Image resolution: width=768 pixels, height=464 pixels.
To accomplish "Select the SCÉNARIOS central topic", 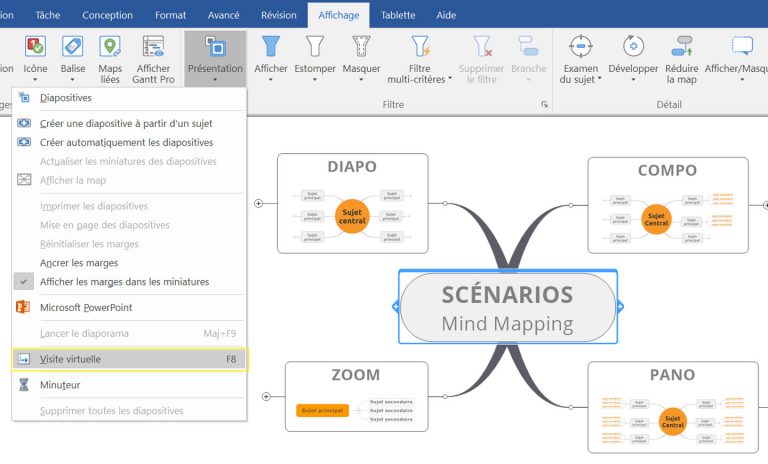I will click(x=507, y=308).
